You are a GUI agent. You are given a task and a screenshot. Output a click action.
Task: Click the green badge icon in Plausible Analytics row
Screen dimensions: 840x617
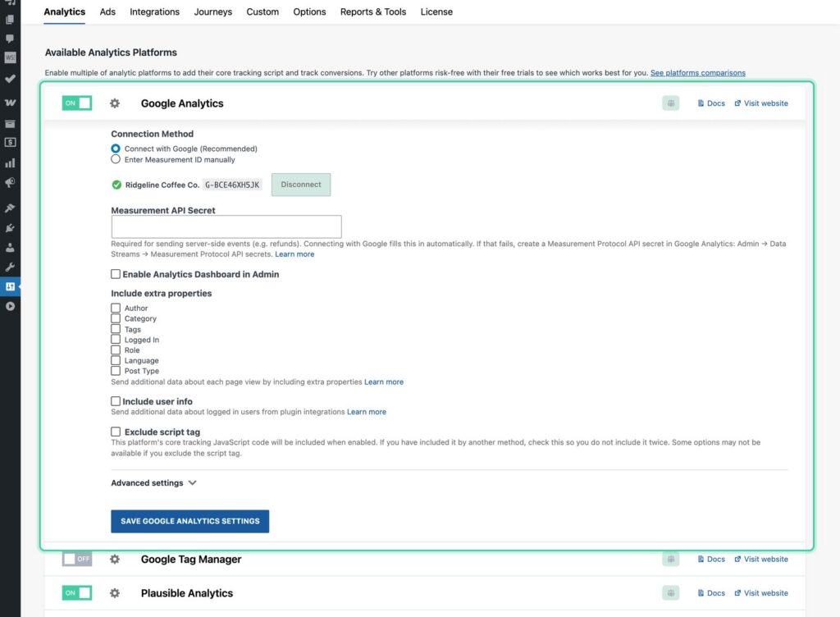(x=671, y=593)
